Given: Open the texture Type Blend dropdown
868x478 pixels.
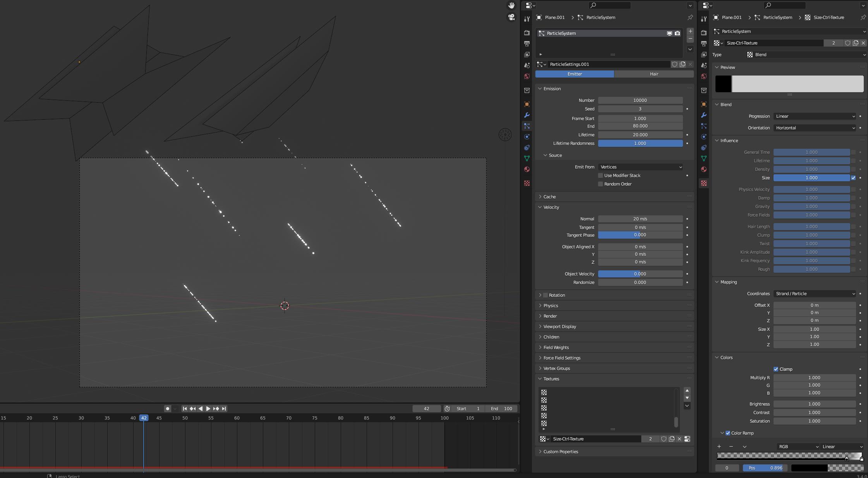Looking at the screenshot, I should [806, 55].
